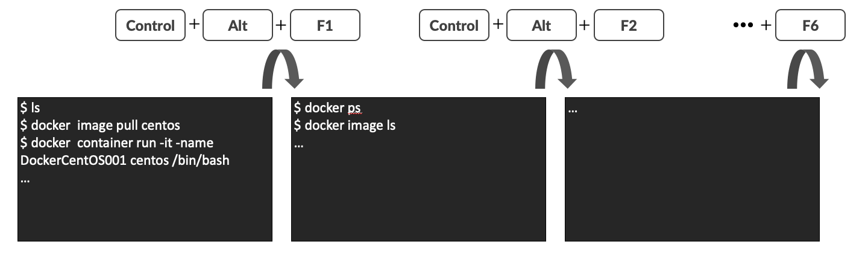This screenshot has width=868, height=256.
Task: Click the F2 key box
Action: [629, 25]
